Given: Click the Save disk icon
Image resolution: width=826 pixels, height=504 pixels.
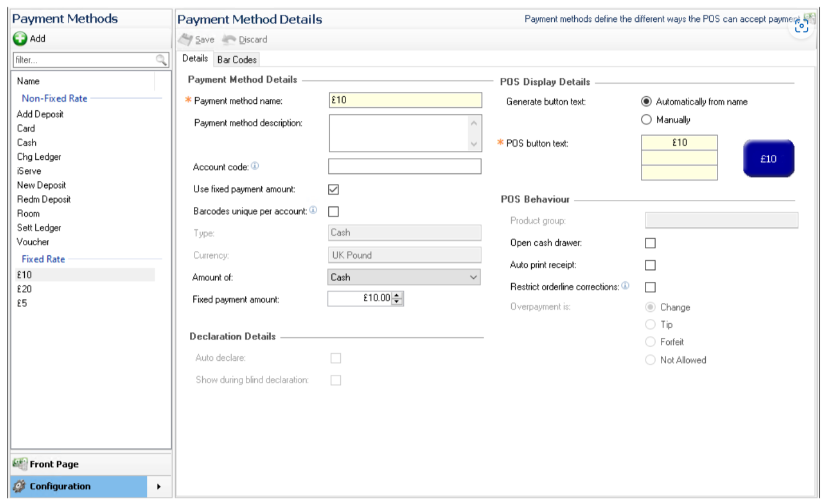Looking at the screenshot, I should coord(186,39).
